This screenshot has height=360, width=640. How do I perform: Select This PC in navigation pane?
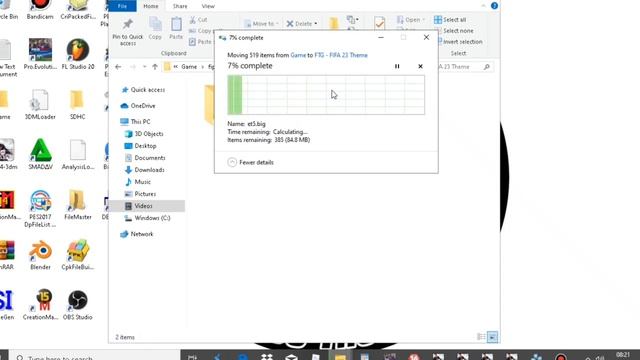tap(136, 122)
